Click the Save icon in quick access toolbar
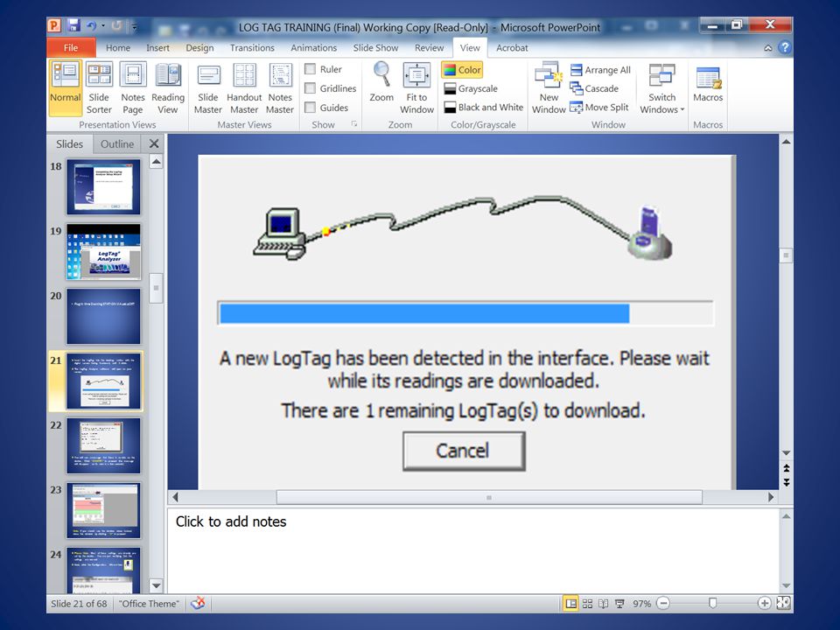Image resolution: width=840 pixels, height=630 pixels. [73, 25]
